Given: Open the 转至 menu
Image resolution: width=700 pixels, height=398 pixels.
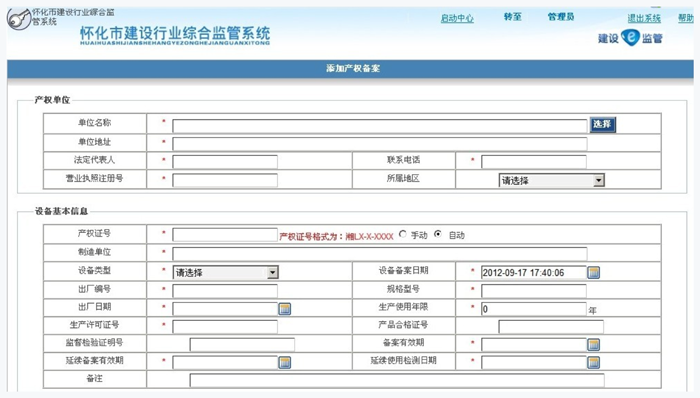Looking at the screenshot, I should coord(512,17).
